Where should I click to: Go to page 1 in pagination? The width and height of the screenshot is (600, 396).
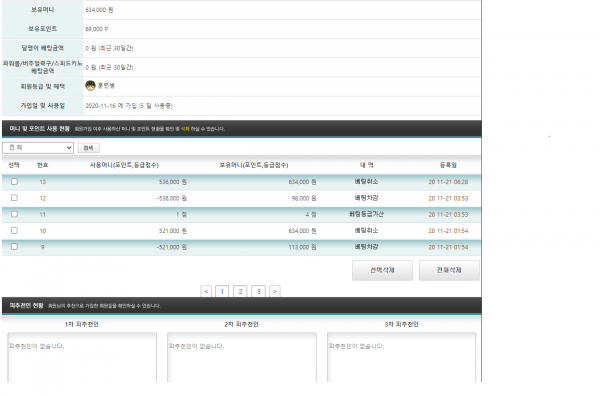click(222, 291)
